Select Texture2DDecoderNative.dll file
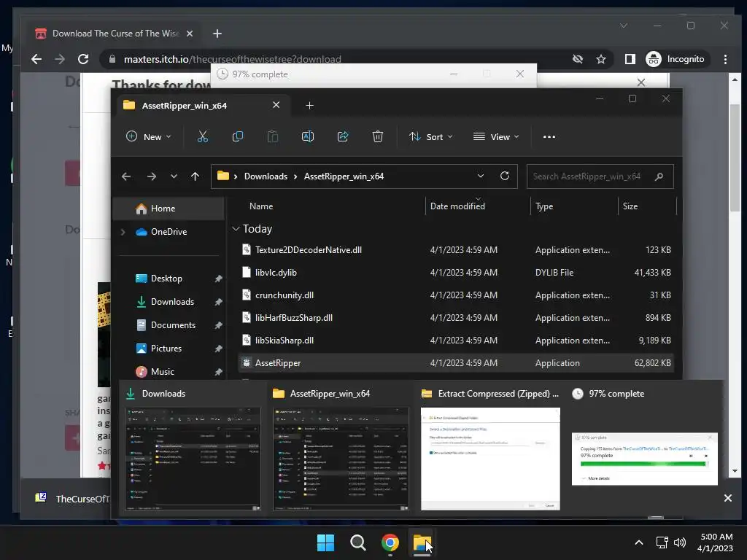The image size is (747, 560). point(455,250)
